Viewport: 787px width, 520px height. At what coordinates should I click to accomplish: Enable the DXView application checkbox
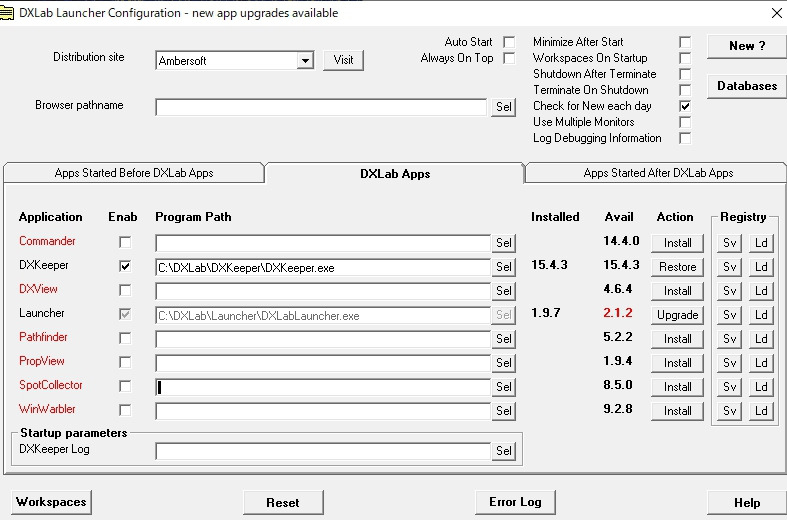pyautogui.click(x=125, y=290)
